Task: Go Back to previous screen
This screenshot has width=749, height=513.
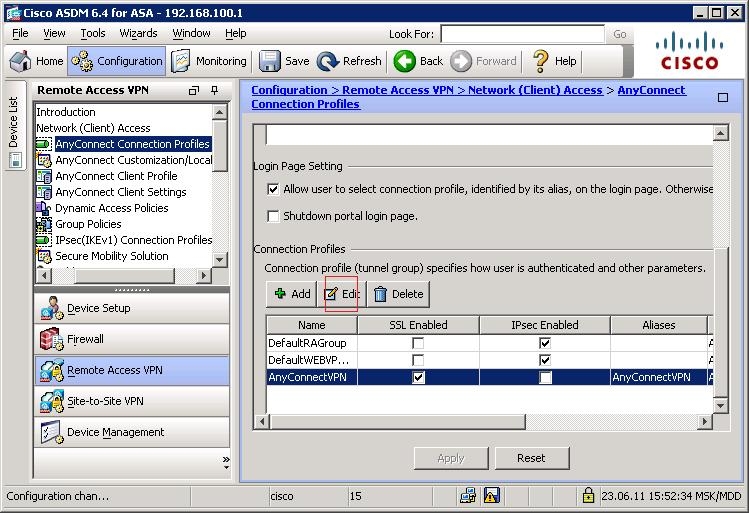Action: (x=418, y=61)
